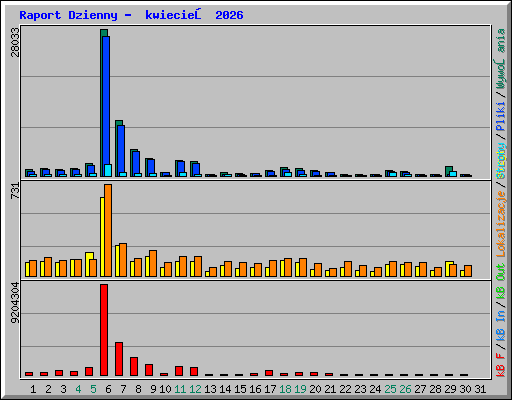Click the Pliki legend label
Viewport: 512px width, 400px height.
pyautogui.click(x=501, y=116)
